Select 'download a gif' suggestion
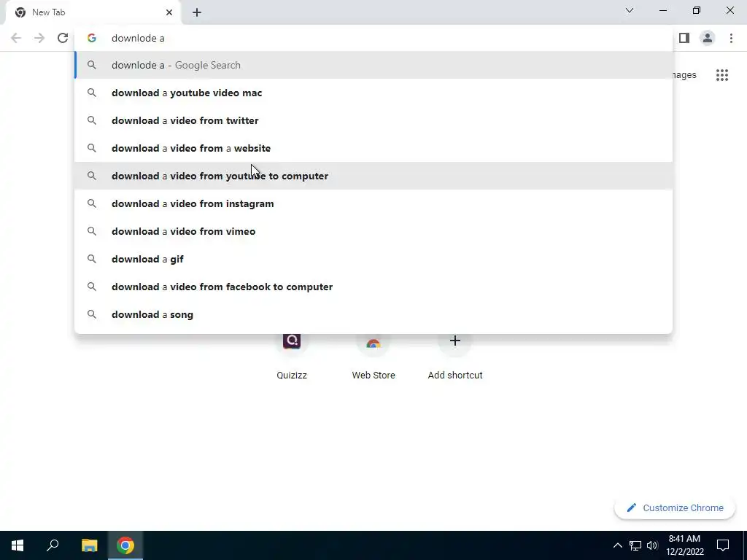The height and width of the screenshot is (560, 747). tap(373, 259)
